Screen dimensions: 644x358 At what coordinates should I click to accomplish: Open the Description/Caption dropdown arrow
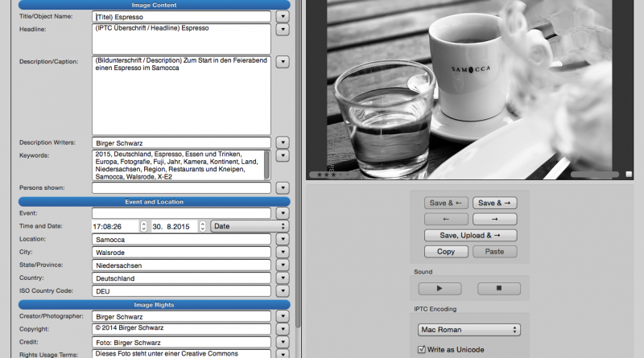coord(282,62)
